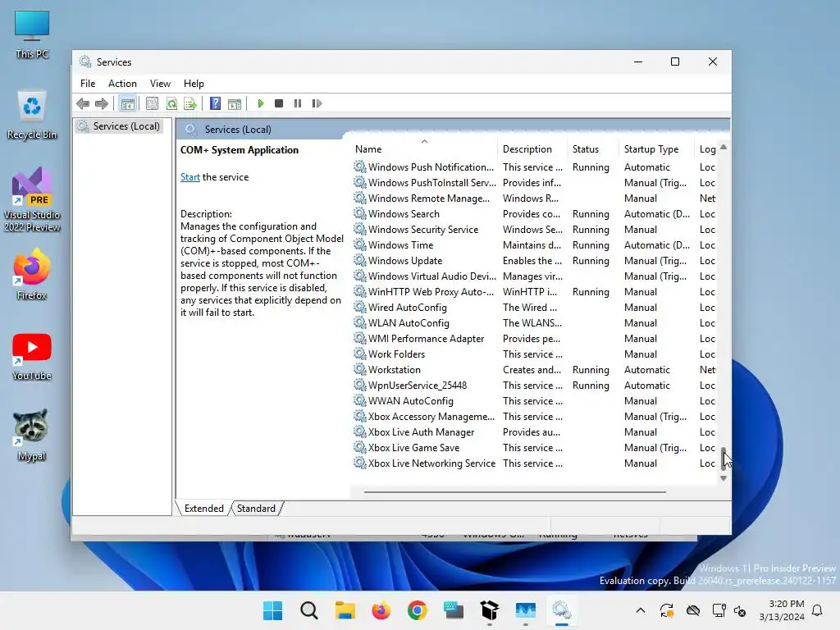
Task: Sort by the Status column header
Action: point(594,149)
